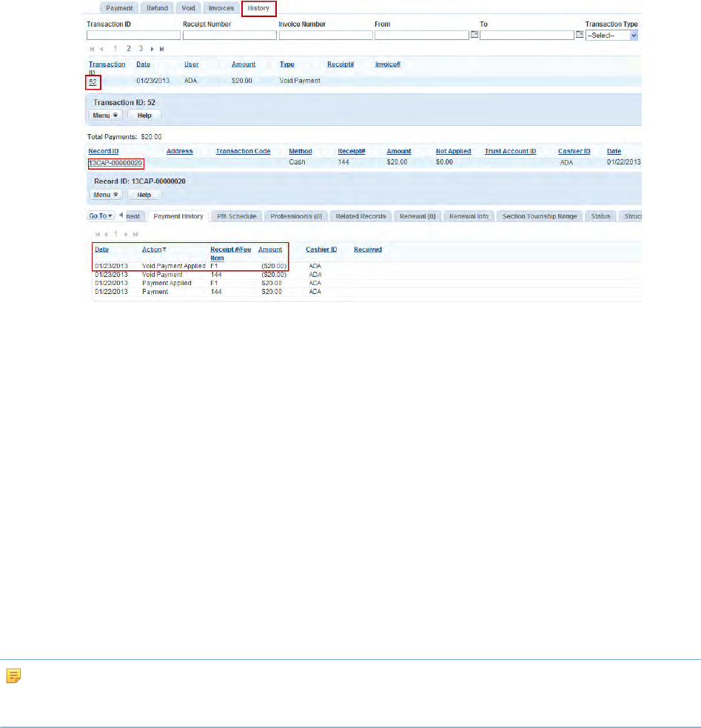The width and height of the screenshot is (701, 728).
Task: Open the From date calendar picker
Action: (474, 34)
